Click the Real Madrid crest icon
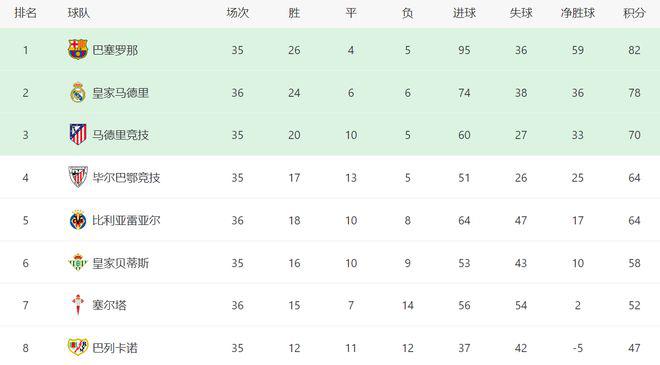 tap(78, 93)
